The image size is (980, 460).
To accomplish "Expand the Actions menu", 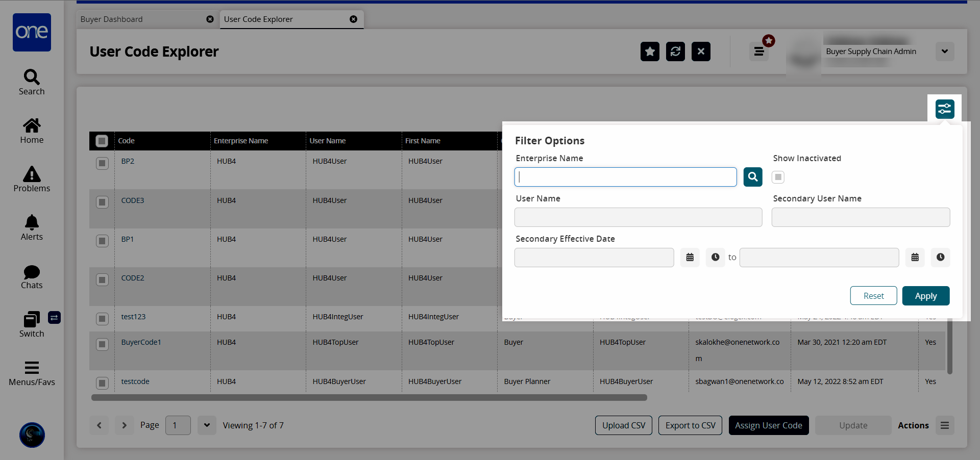I will click(x=944, y=425).
